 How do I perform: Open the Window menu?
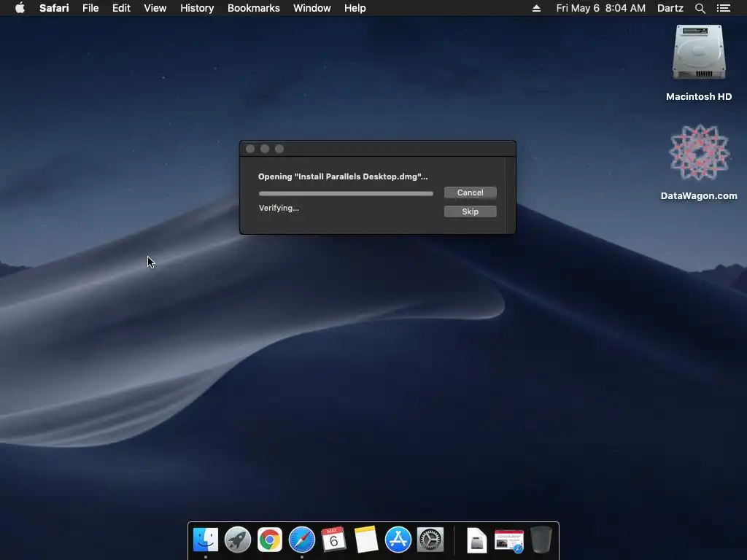tap(312, 8)
